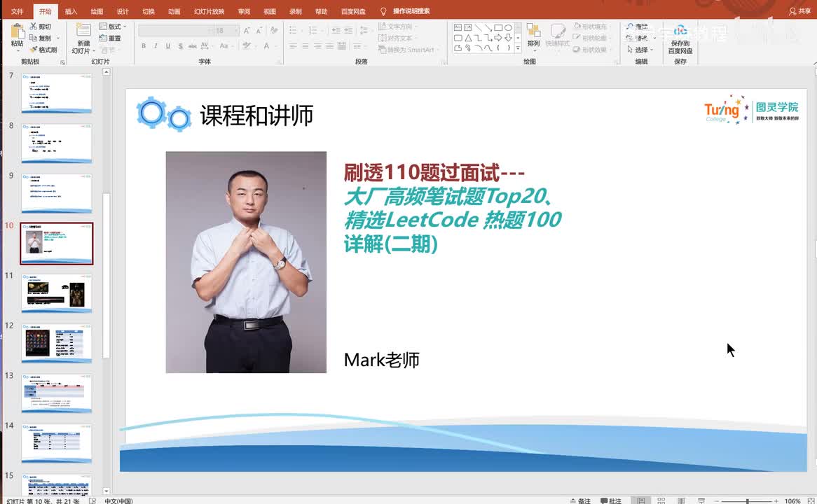Switch to the 插入 Insert tab
817x504 pixels.
click(x=71, y=11)
